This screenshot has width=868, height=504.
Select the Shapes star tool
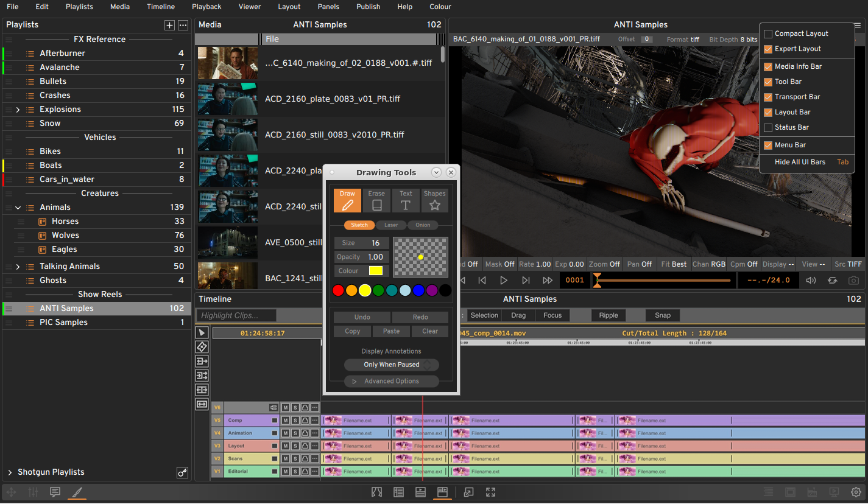point(434,200)
